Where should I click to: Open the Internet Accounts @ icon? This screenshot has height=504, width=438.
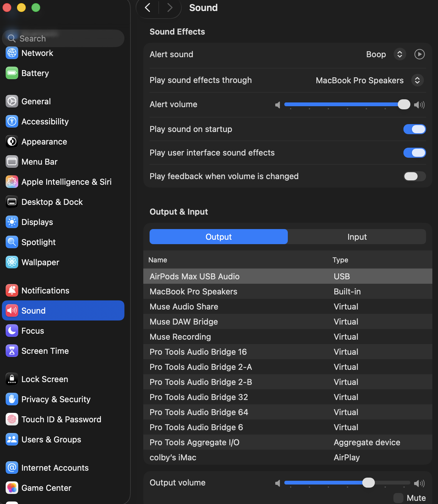pos(12,468)
